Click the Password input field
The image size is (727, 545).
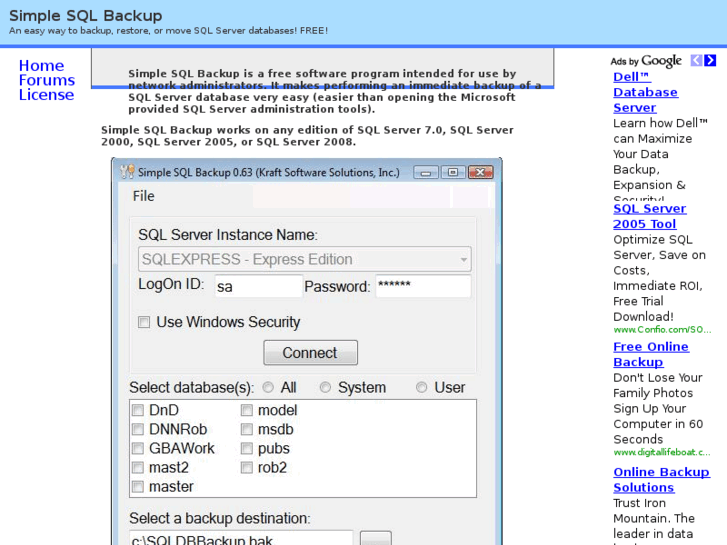(423, 286)
